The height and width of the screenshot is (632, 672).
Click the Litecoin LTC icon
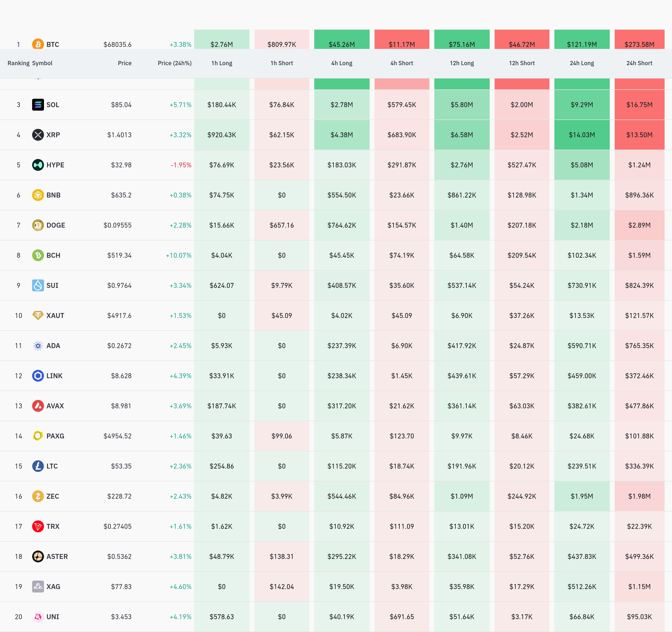(38, 466)
